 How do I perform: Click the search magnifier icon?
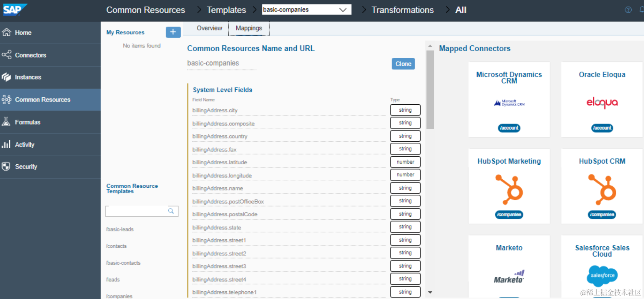click(171, 211)
